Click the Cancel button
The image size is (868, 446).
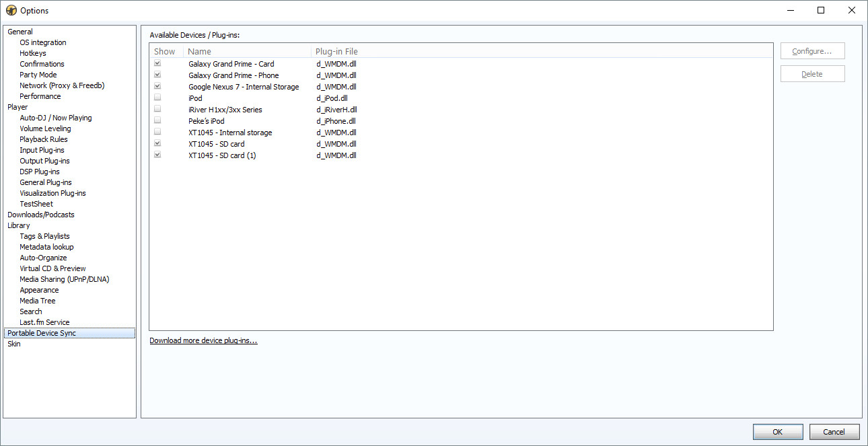point(834,432)
